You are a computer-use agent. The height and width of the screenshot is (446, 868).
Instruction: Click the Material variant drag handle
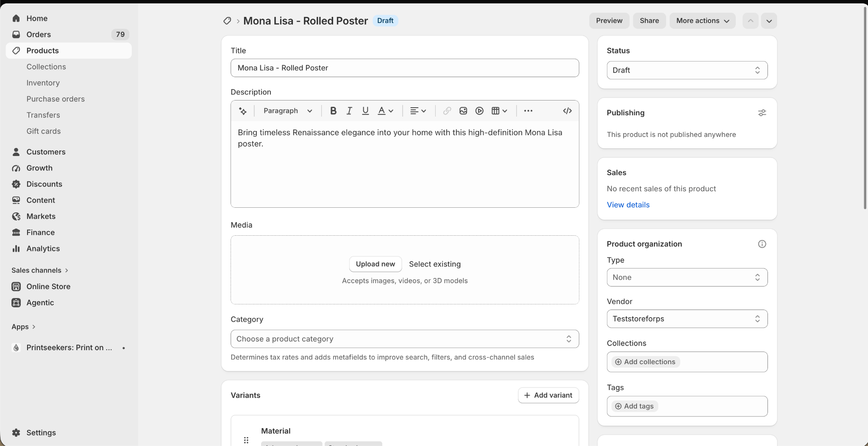(246, 440)
